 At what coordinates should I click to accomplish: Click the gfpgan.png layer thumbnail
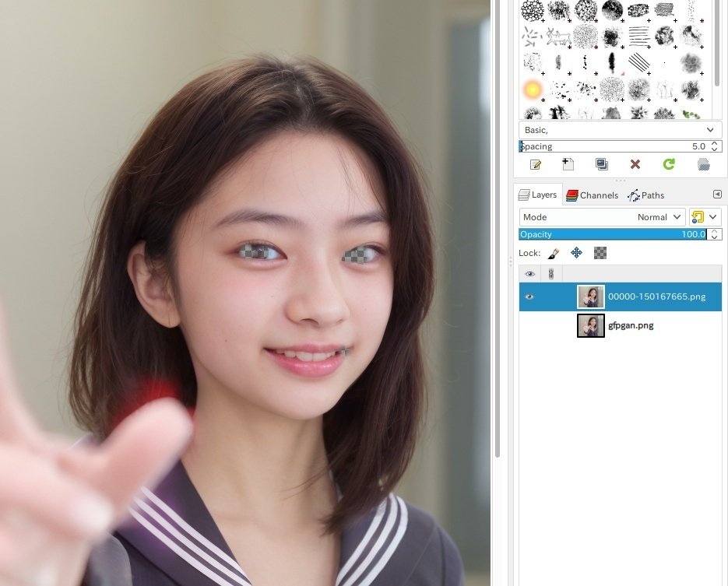[x=590, y=326]
